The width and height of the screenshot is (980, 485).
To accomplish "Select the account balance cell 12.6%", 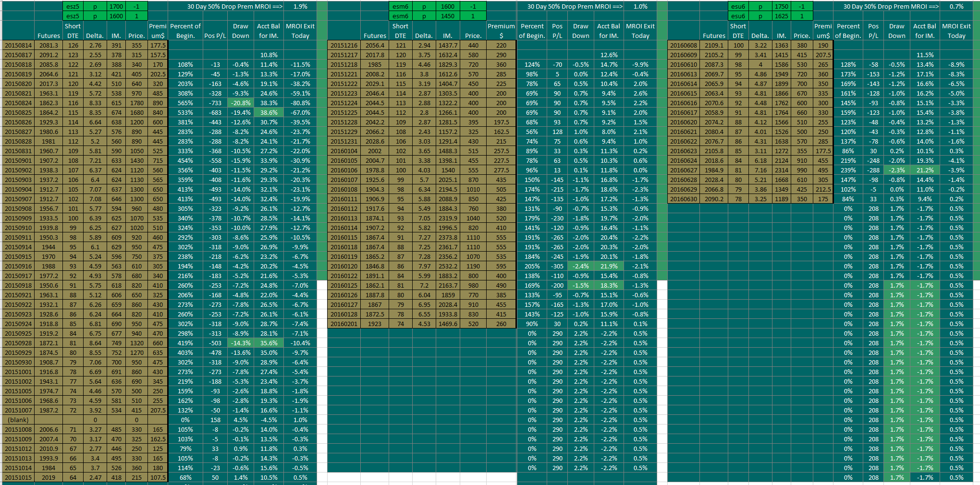I will point(609,55).
